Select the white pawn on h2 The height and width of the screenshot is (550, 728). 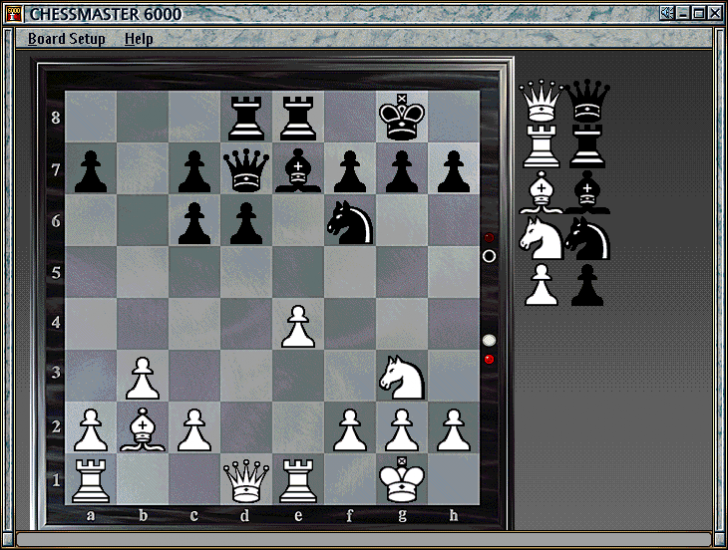click(x=454, y=430)
